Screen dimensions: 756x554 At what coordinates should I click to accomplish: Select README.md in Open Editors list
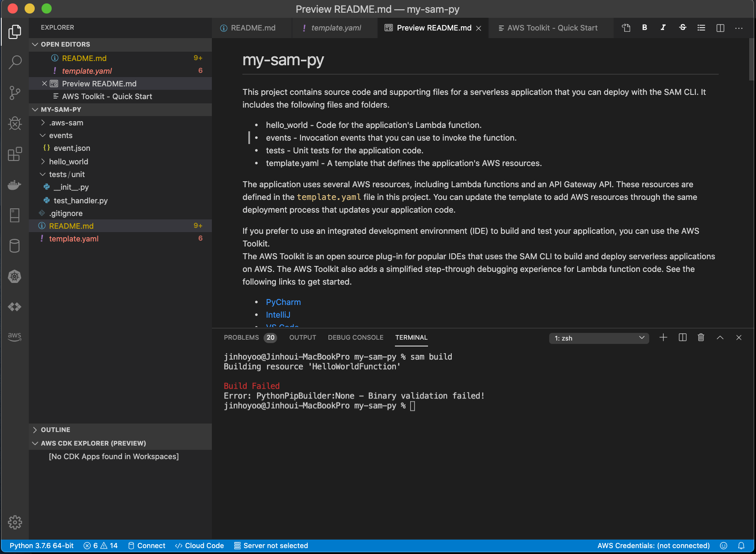[120, 58]
